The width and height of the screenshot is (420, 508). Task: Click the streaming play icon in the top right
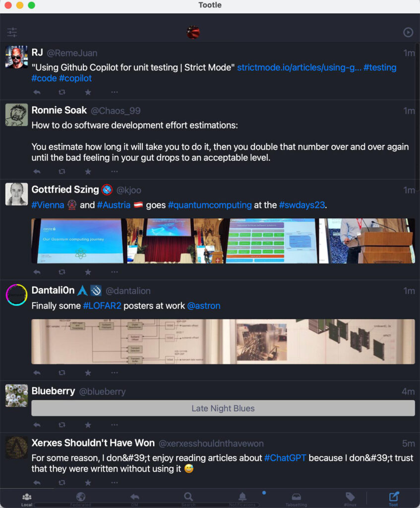coord(408,32)
